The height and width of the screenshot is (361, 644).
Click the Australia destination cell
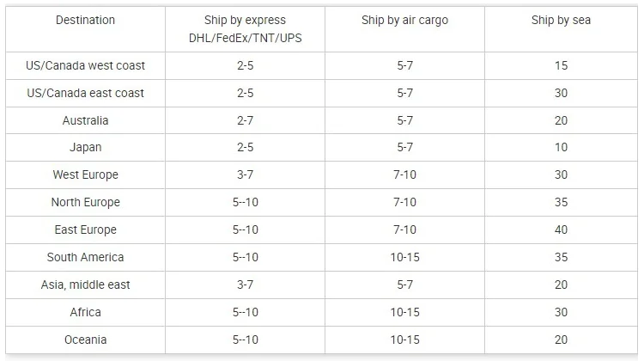pyautogui.click(x=86, y=120)
